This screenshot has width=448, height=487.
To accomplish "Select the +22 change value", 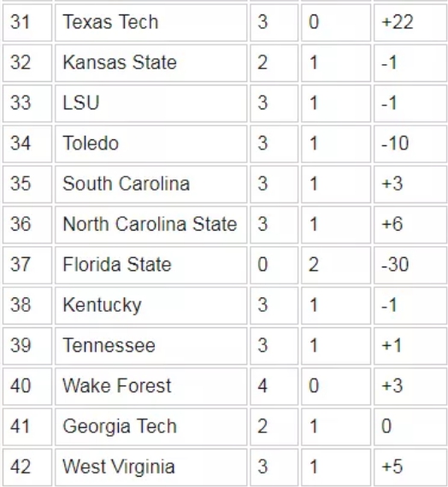I will point(398,22).
